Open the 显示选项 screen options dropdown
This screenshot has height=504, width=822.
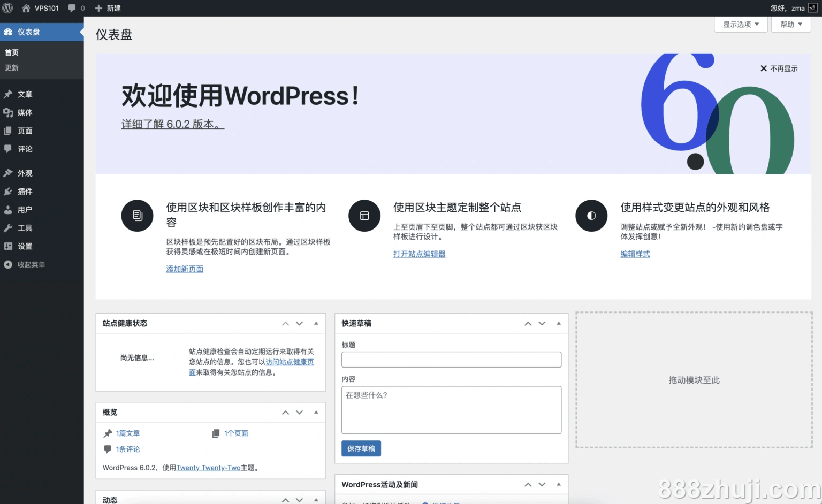[x=741, y=25]
